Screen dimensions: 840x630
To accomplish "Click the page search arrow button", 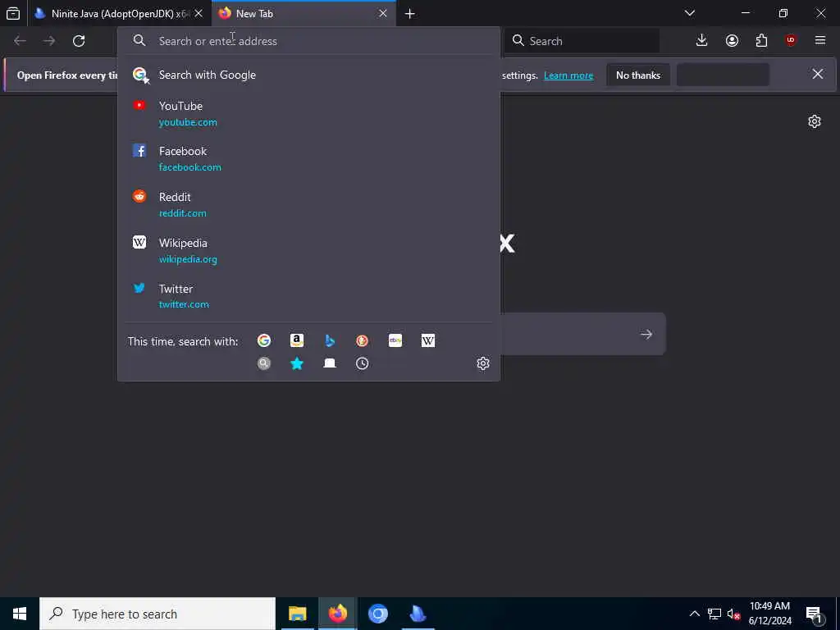I will click(646, 335).
